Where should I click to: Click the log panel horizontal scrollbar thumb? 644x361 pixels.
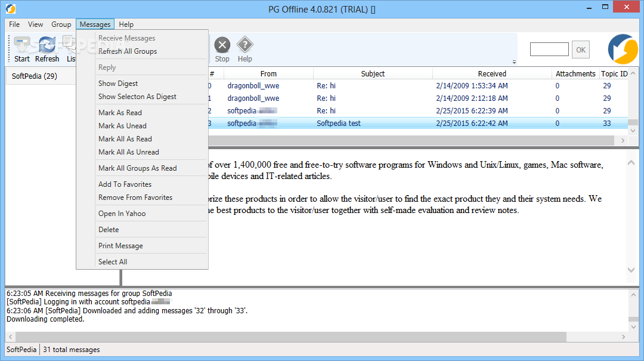291,337
